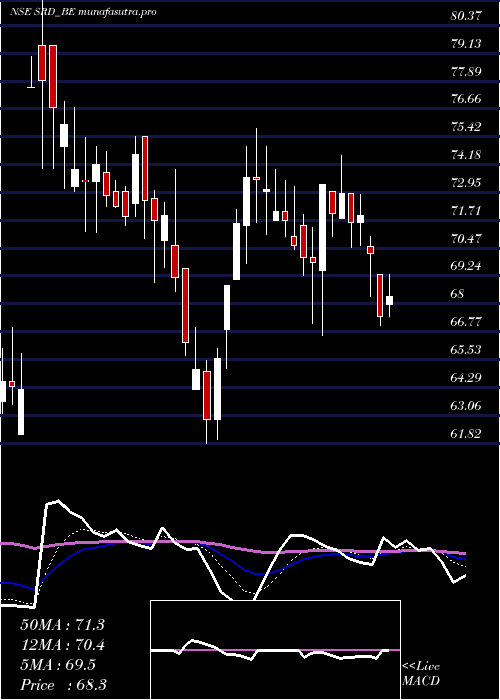Screen dimensions: 500x700
Task: Select the 80.37 price axis label
Action: [x=466, y=16]
